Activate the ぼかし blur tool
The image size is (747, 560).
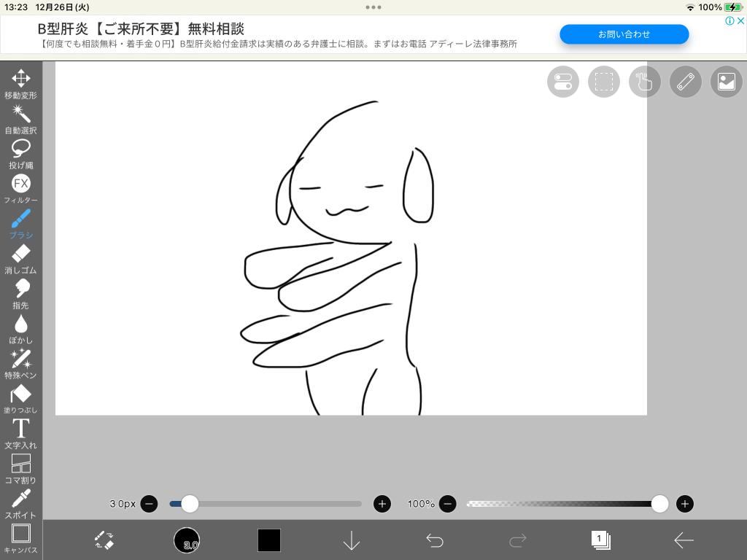click(x=21, y=328)
